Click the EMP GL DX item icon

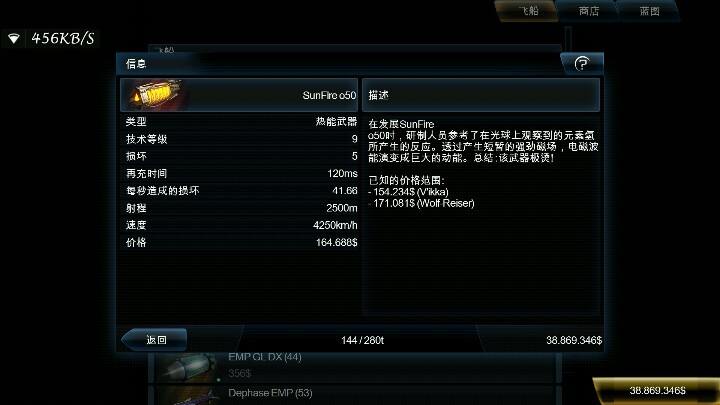[188, 367]
